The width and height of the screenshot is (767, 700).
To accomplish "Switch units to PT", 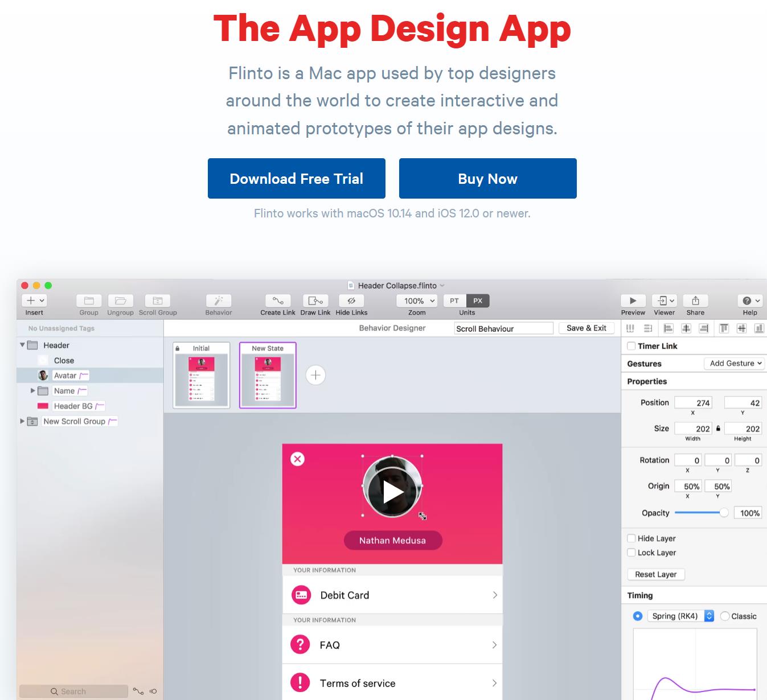I will click(454, 300).
